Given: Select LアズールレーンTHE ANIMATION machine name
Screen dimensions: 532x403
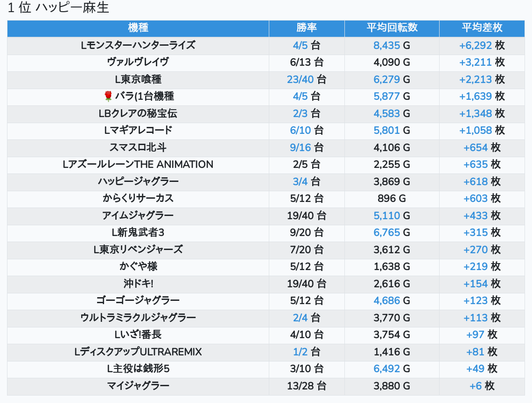Looking at the screenshot, I should point(138,164).
